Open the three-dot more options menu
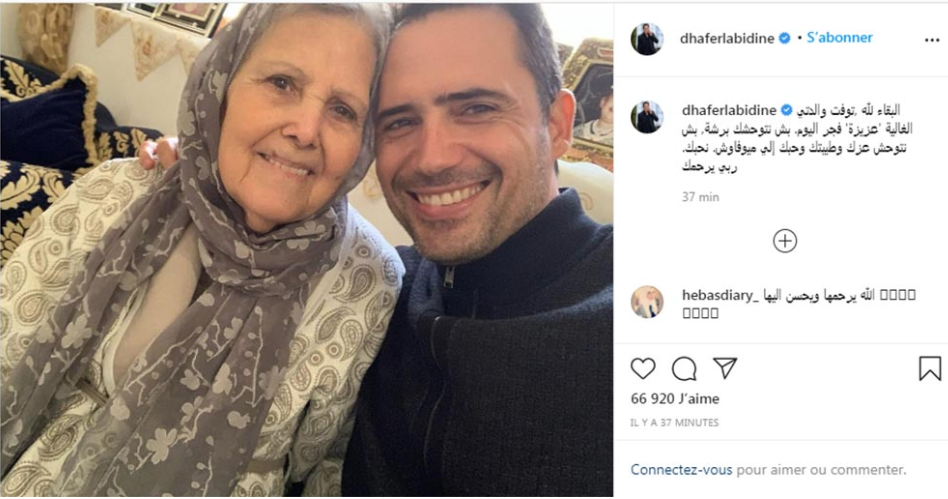Image resolution: width=948 pixels, height=499 pixels. coord(932,40)
